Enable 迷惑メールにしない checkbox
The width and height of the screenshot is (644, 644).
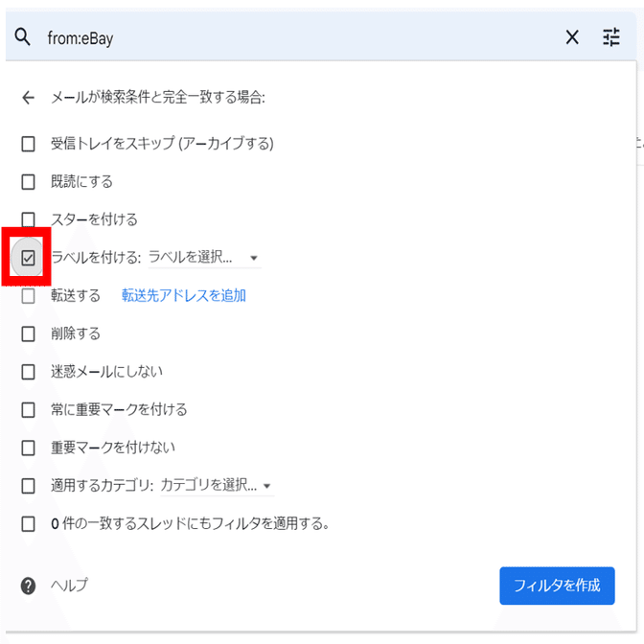click(28, 372)
